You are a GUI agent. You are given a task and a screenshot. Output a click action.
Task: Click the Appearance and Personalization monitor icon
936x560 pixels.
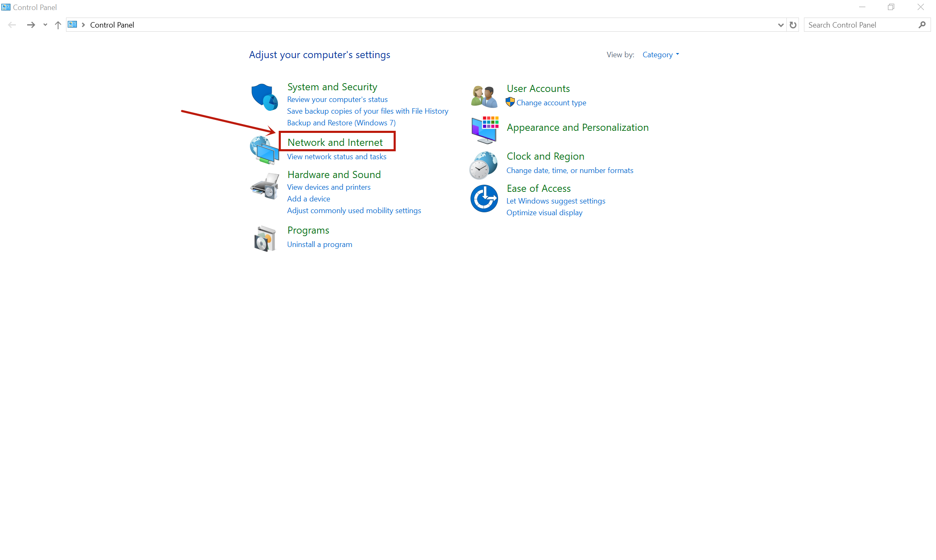(x=485, y=130)
